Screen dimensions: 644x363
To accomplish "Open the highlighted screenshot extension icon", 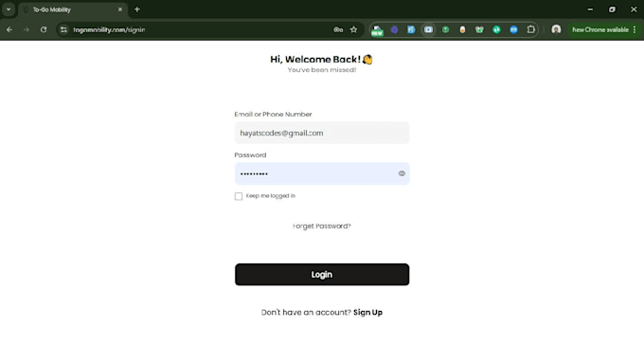I will click(x=428, y=29).
